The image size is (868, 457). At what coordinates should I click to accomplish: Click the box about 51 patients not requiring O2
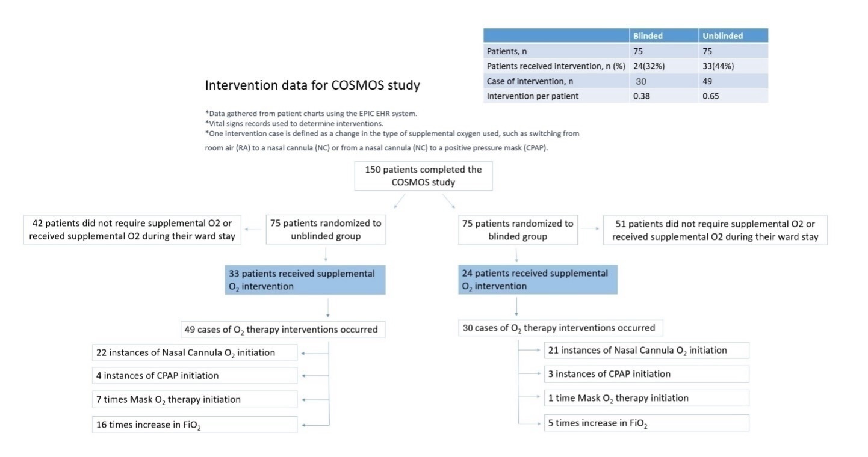(x=715, y=230)
